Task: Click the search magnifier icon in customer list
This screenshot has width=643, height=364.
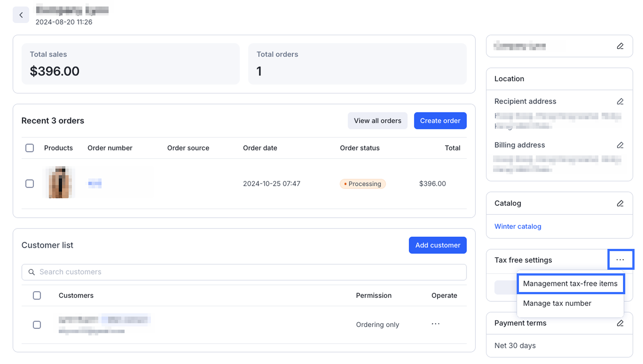Action: click(32, 272)
